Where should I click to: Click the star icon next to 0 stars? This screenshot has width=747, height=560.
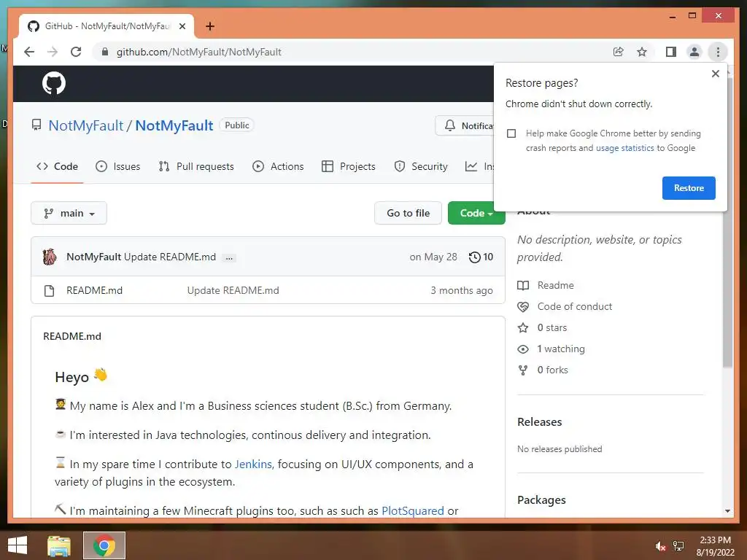click(523, 327)
